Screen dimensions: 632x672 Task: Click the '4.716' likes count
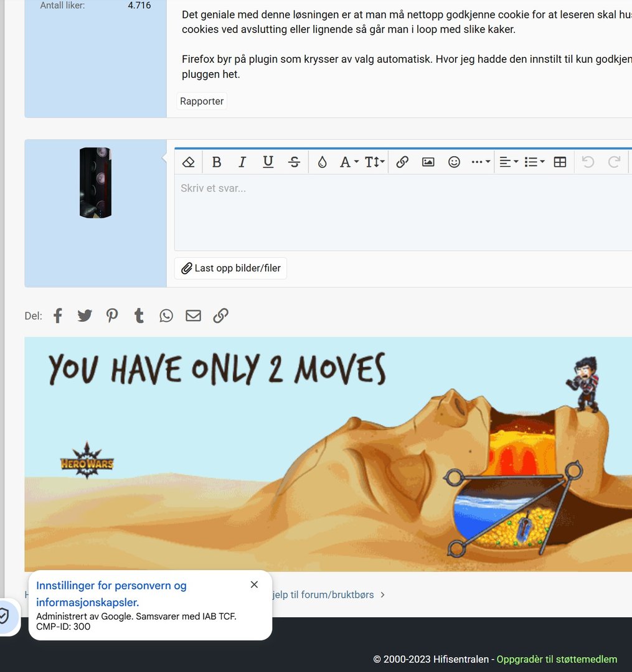pyautogui.click(x=139, y=6)
